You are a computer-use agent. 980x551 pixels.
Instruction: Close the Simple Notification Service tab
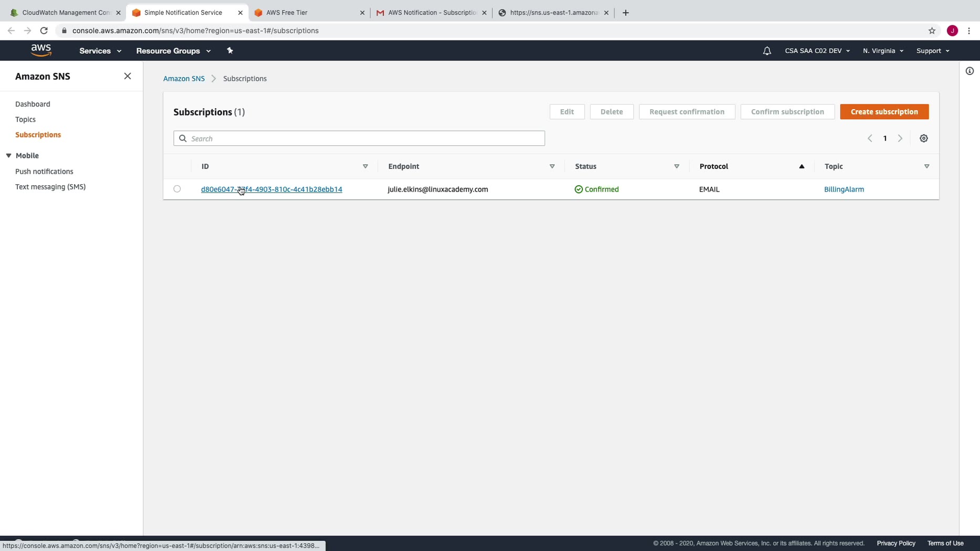pos(241,13)
